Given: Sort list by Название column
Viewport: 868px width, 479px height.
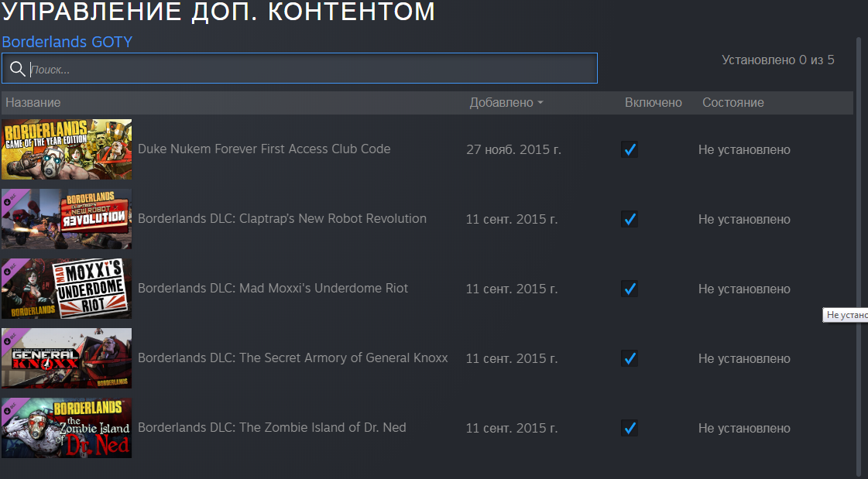Looking at the screenshot, I should point(33,102).
